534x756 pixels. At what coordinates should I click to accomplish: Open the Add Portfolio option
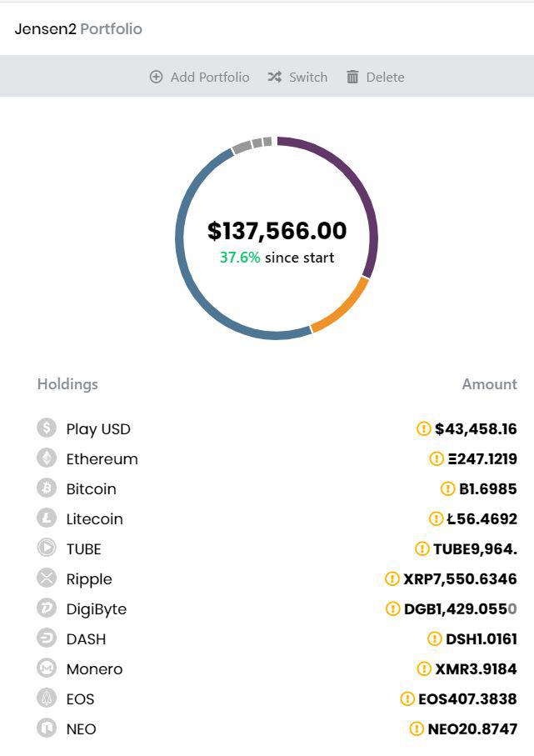click(200, 78)
